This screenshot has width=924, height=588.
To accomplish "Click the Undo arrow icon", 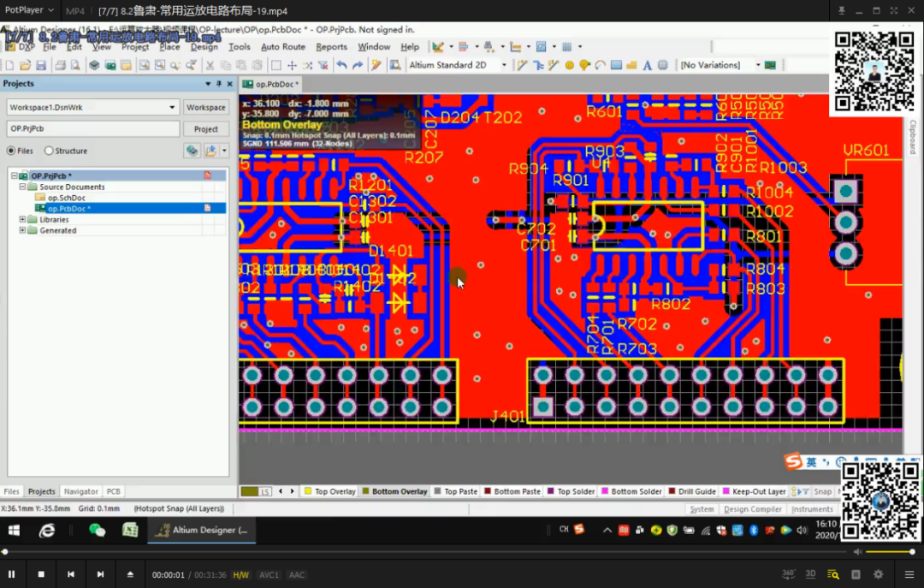I will click(341, 65).
